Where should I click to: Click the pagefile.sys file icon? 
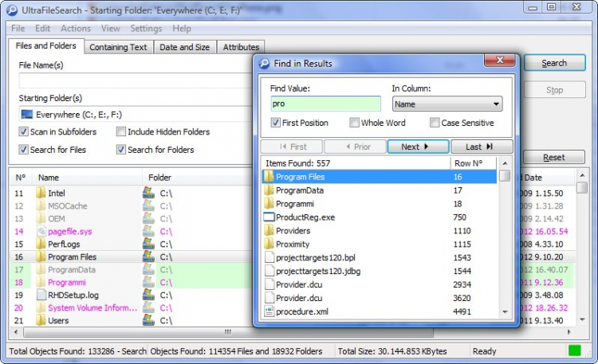tap(41, 231)
